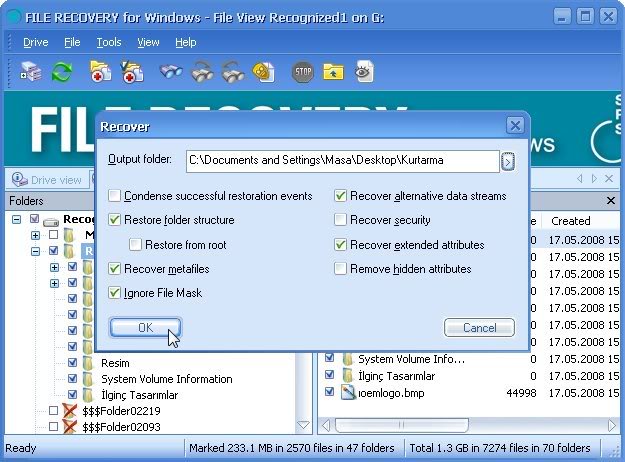Open the Drive menu
Viewport: 625px width, 462px height.
point(35,42)
